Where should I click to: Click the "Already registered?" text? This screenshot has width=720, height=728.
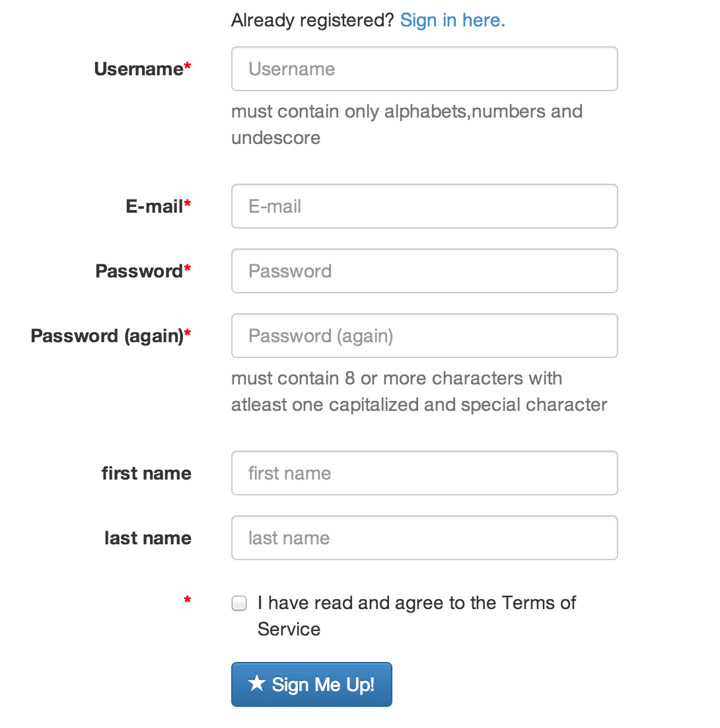tap(312, 20)
